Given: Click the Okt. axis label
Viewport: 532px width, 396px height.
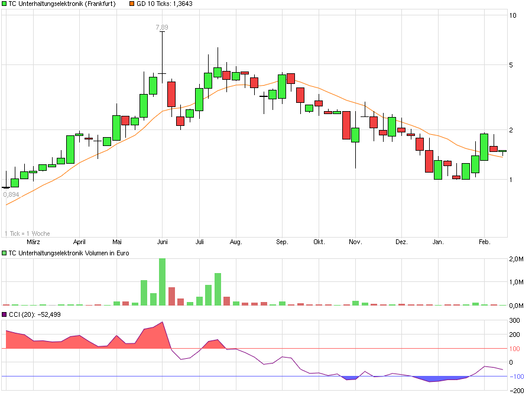Looking at the screenshot, I should 319,242.
